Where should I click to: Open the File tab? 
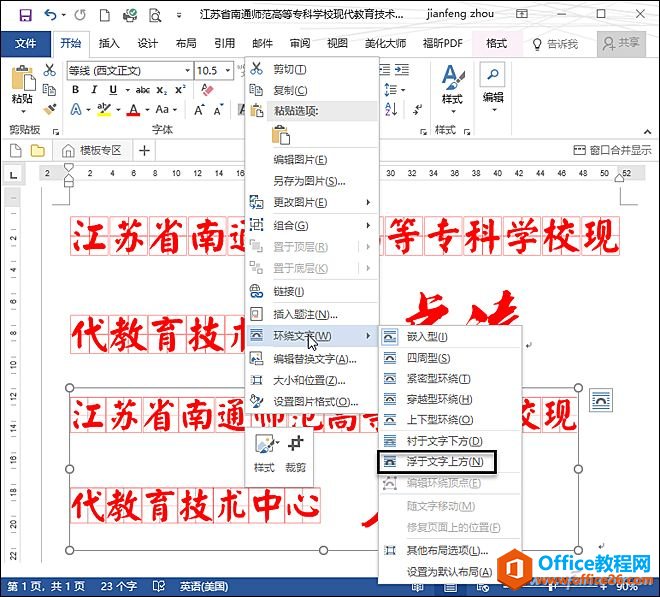coord(26,43)
